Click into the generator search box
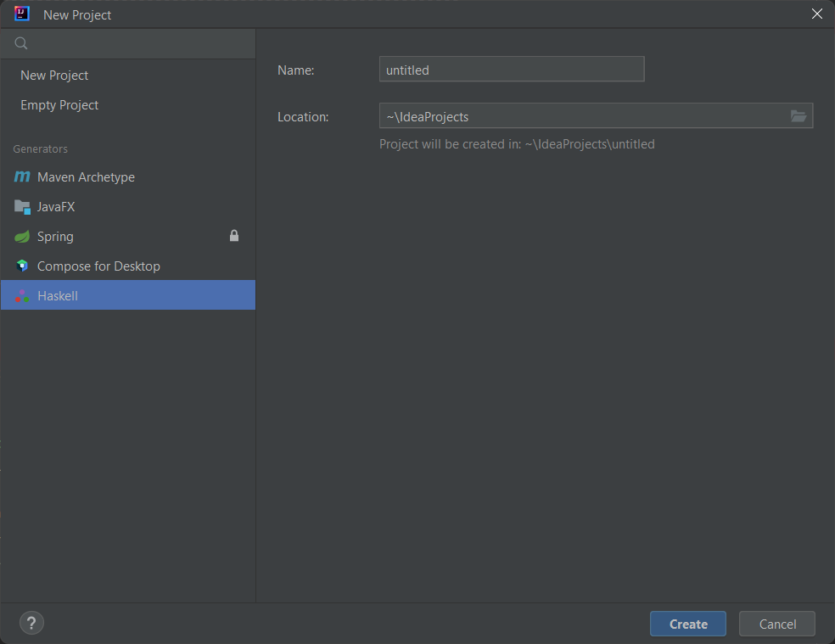 [128, 43]
